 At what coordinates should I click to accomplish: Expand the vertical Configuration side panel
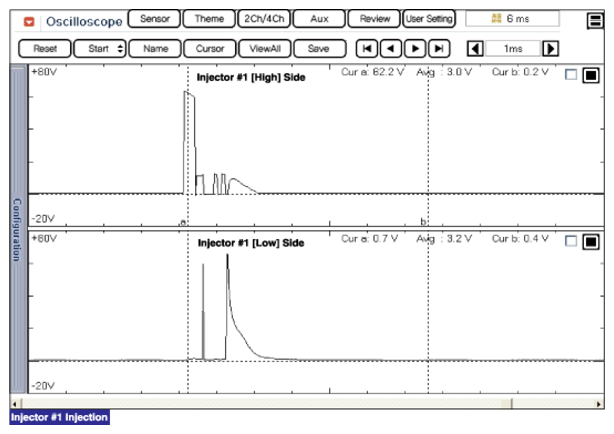16,230
